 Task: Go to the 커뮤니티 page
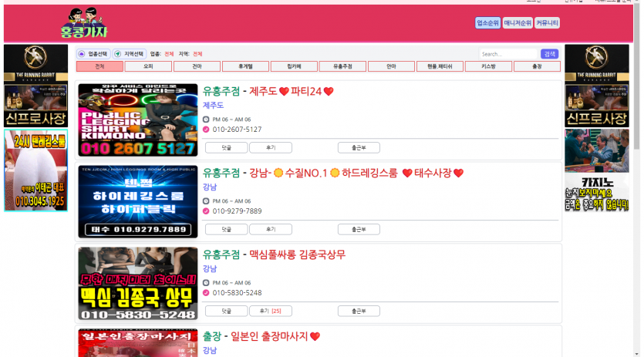(x=547, y=23)
